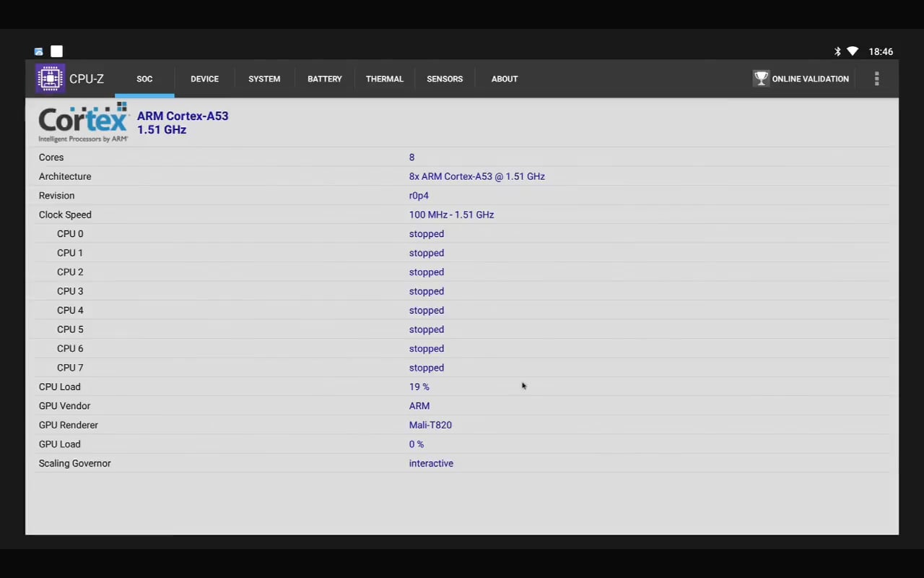This screenshot has width=924, height=578.
Task: Select the CPU Load row label
Action: [60, 387]
